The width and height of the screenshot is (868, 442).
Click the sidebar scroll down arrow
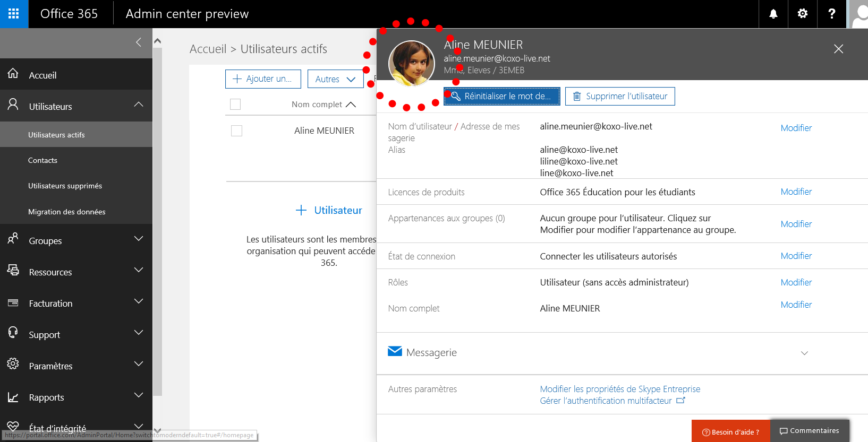point(157,430)
